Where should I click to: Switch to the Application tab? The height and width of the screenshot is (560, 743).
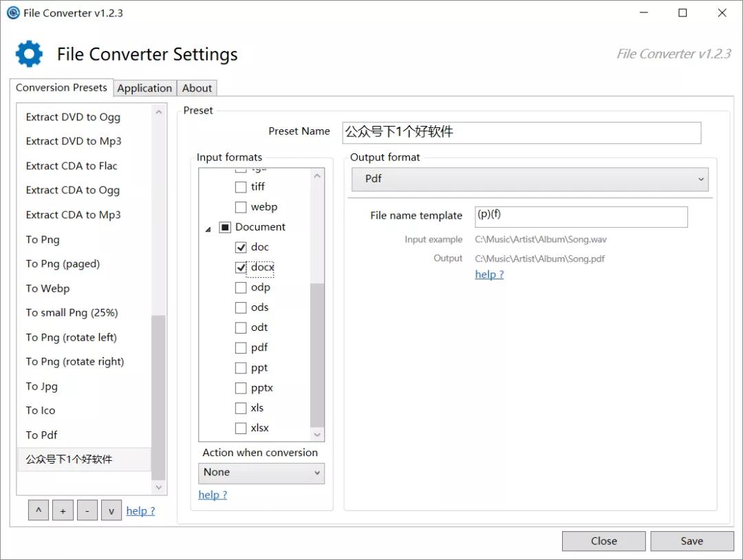(x=144, y=88)
